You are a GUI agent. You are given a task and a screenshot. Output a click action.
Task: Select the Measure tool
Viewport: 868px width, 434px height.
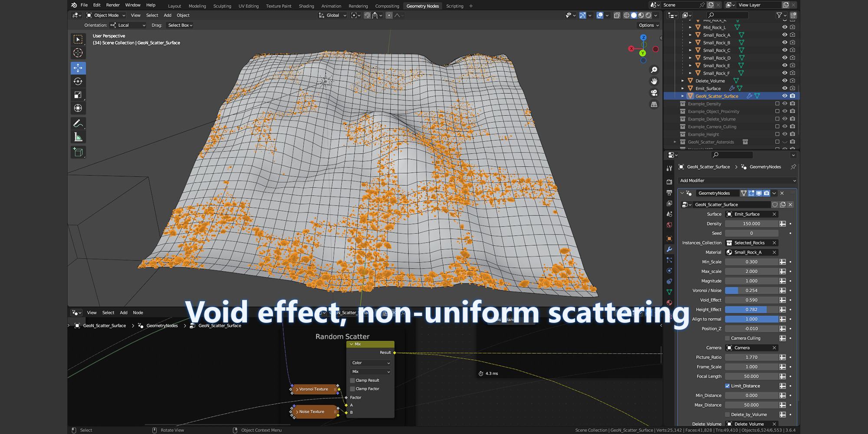[x=78, y=137]
